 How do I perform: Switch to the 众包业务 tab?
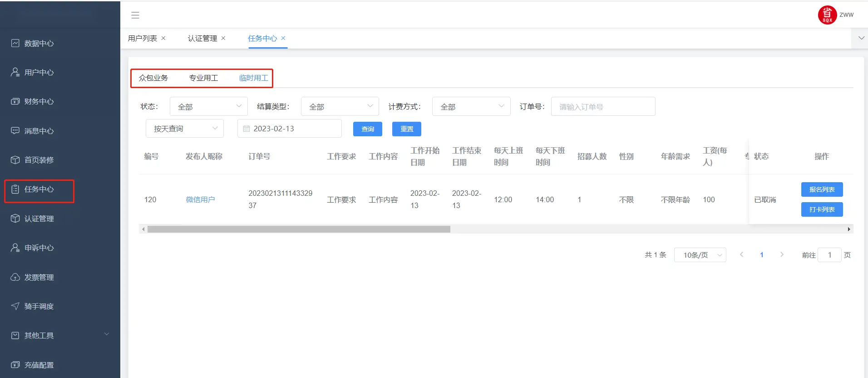pyautogui.click(x=153, y=78)
